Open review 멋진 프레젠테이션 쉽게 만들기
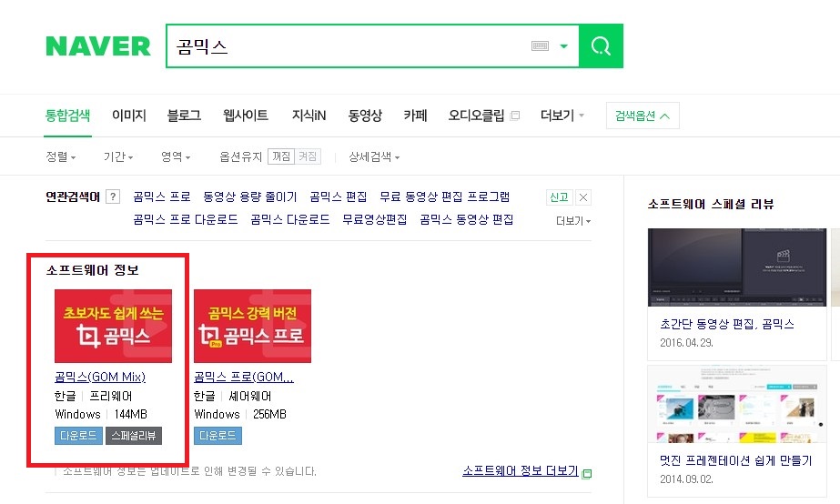This screenshot has height=504, width=840. pyautogui.click(x=736, y=460)
